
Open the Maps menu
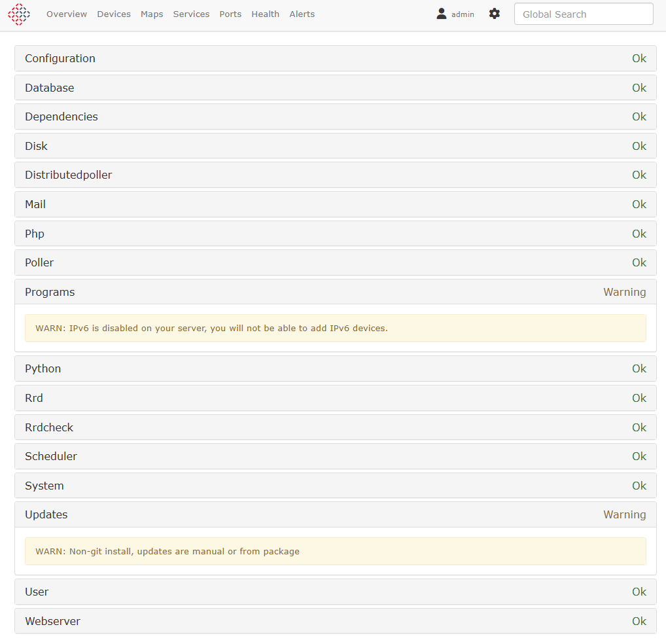tap(152, 14)
